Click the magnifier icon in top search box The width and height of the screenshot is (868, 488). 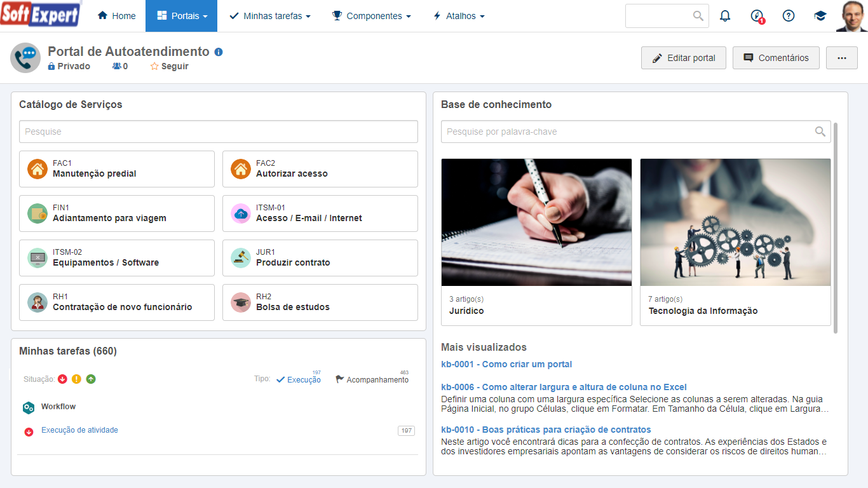698,16
